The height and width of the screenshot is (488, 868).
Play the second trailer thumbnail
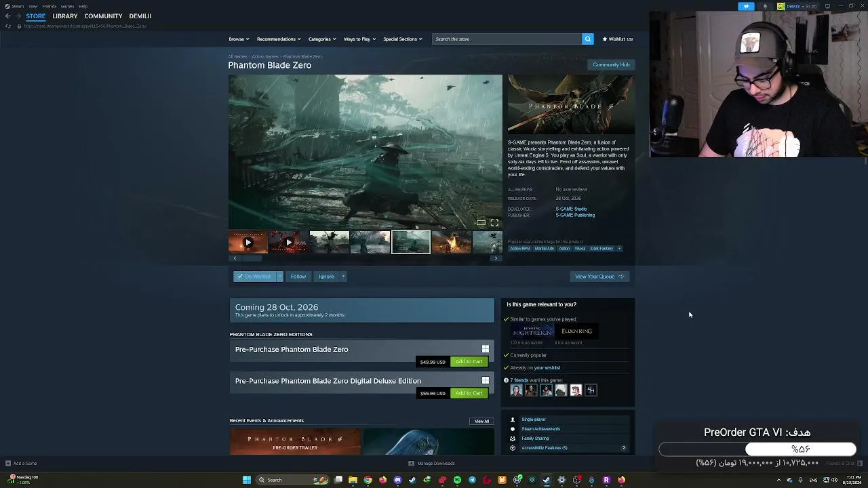click(x=288, y=242)
